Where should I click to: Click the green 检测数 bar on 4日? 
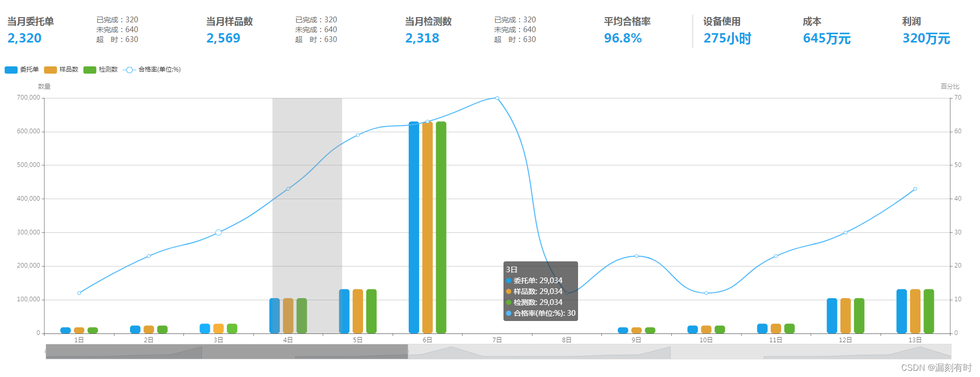coord(301,316)
